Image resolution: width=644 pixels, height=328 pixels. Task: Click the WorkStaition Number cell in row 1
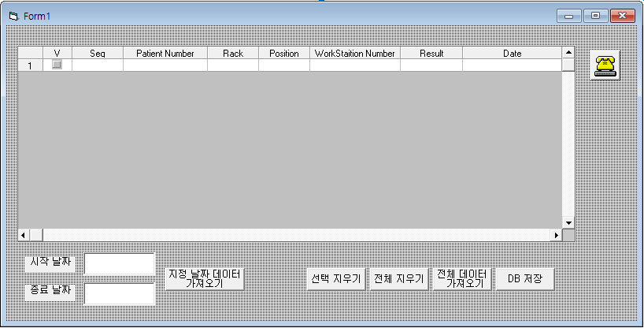tap(355, 65)
